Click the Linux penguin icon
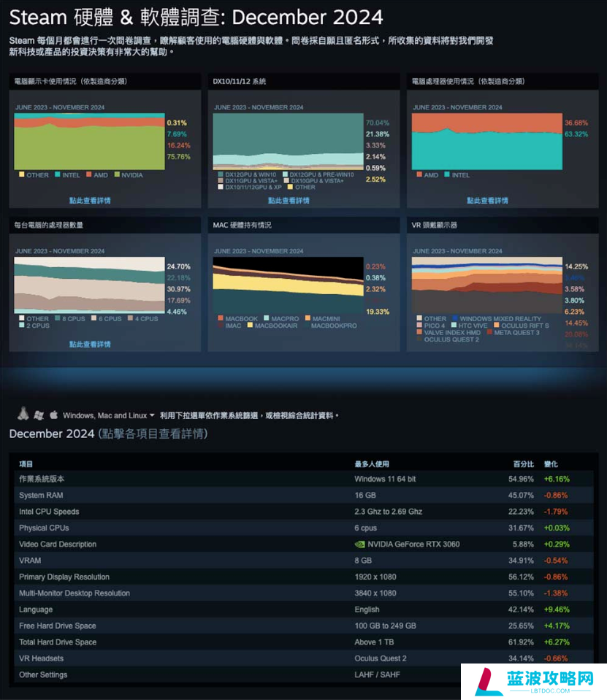Image resolution: width=607 pixels, height=700 pixels. tap(23, 414)
